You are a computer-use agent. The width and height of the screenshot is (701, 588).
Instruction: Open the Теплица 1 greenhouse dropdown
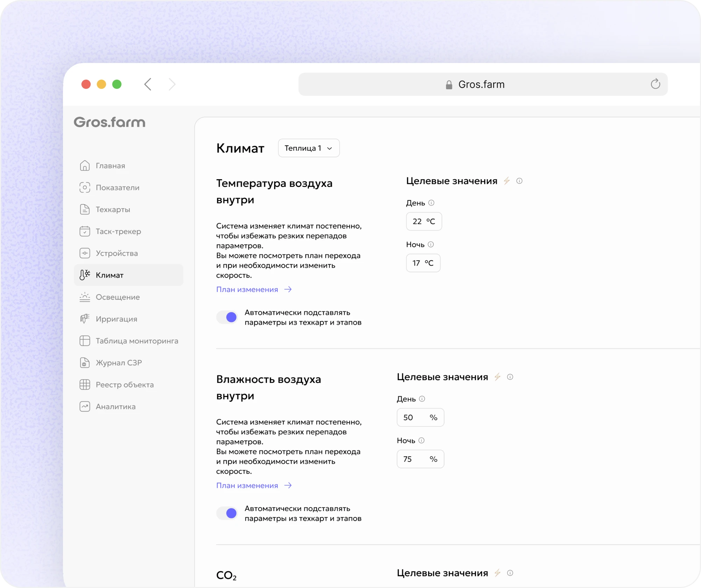(309, 148)
